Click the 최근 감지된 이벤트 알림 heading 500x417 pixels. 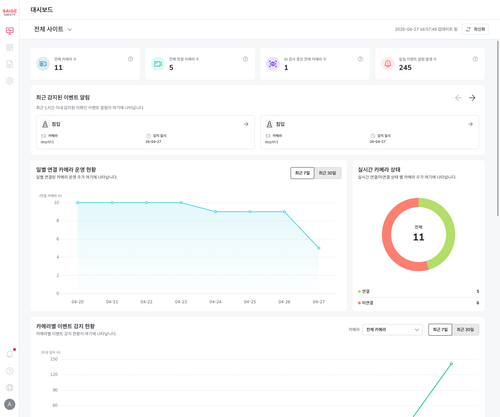pos(63,97)
